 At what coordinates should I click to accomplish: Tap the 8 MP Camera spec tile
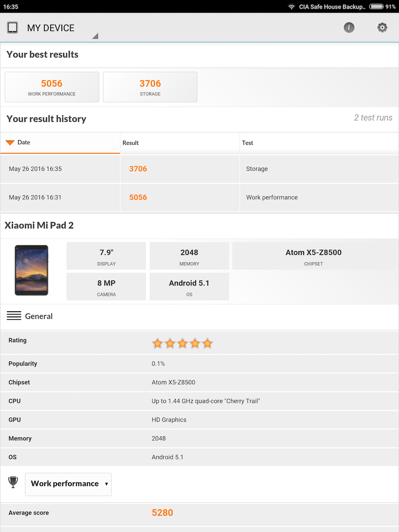(x=106, y=287)
